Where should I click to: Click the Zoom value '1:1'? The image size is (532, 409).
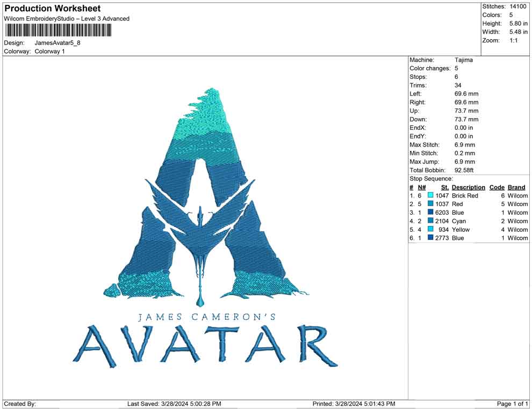(513, 40)
